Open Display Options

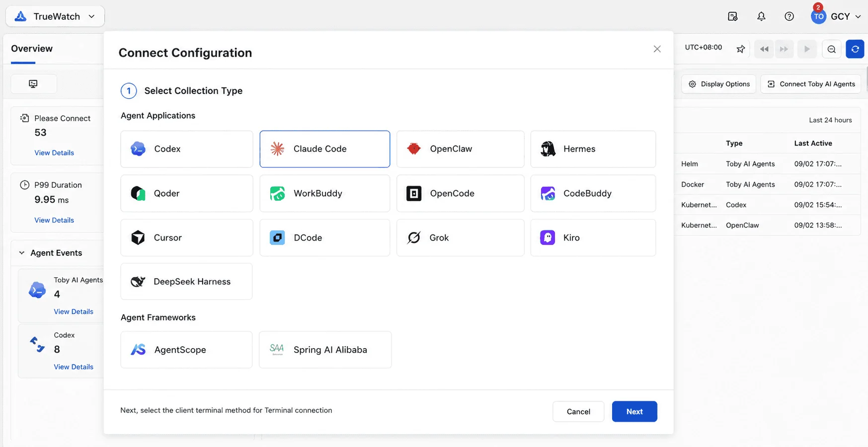pos(719,84)
